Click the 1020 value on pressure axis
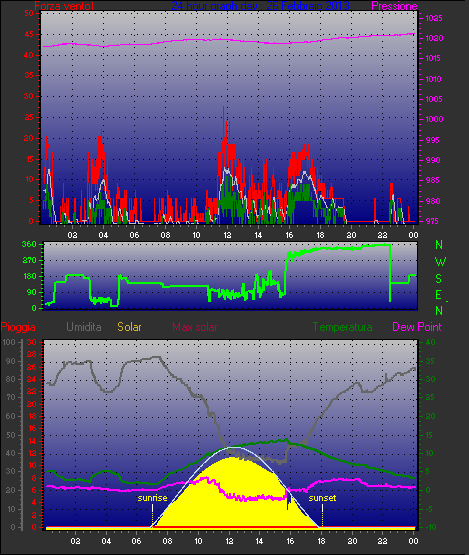This screenshot has width=469, height=555. [434, 38]
